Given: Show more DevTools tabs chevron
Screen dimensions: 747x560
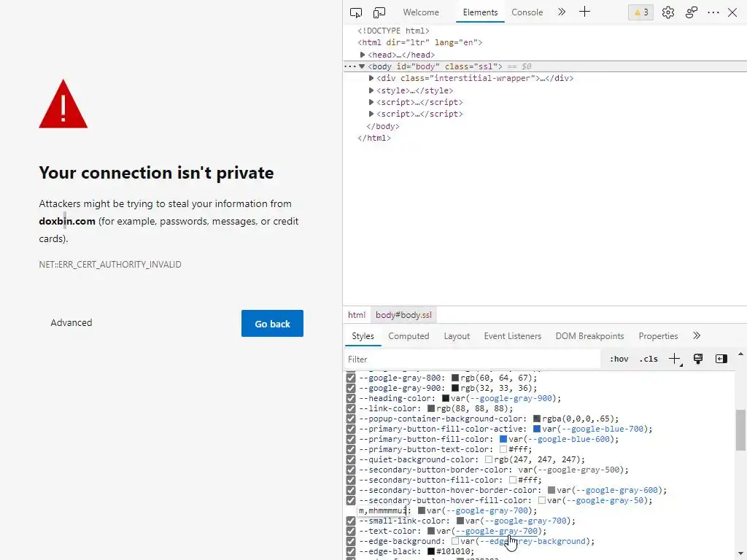Looking at the screenshot, I should [562, 12].
